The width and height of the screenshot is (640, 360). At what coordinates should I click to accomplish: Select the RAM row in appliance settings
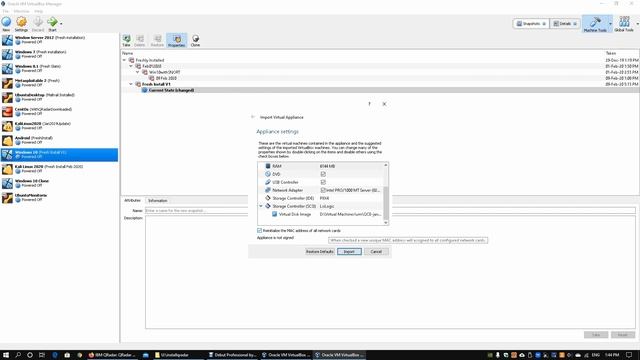point(320,166)
